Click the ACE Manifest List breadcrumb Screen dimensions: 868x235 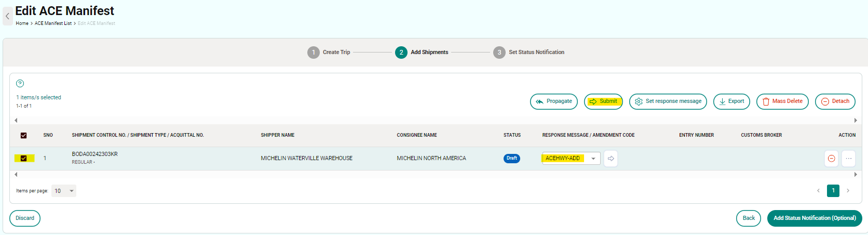pos(53,23)
